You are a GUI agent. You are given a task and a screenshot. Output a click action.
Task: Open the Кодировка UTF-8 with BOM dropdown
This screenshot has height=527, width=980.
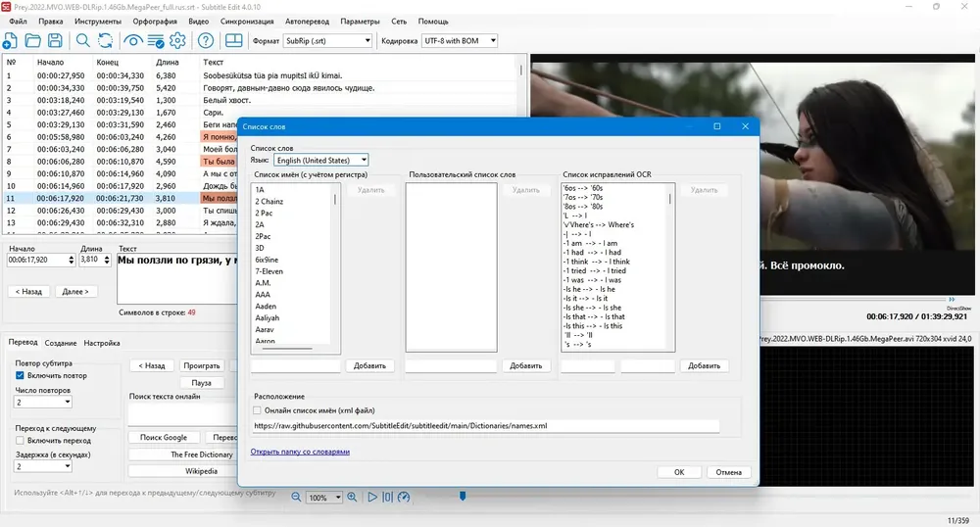pyautogui.click(x=460, y=40)
